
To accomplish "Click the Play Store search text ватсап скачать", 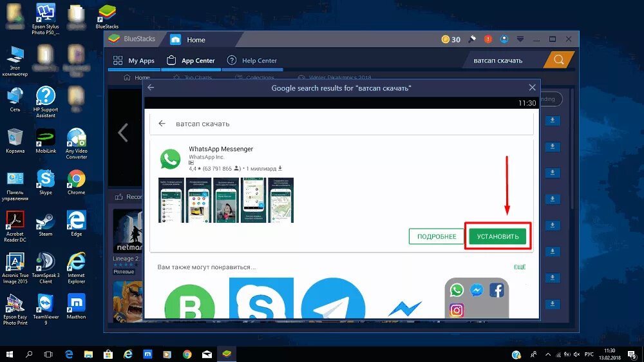I will 202,124.
